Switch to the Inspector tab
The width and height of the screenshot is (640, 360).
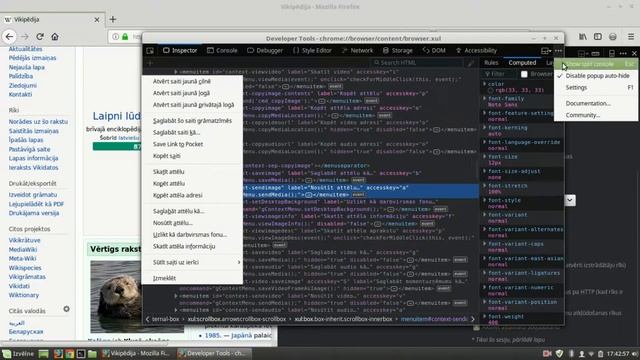point(180,51)
